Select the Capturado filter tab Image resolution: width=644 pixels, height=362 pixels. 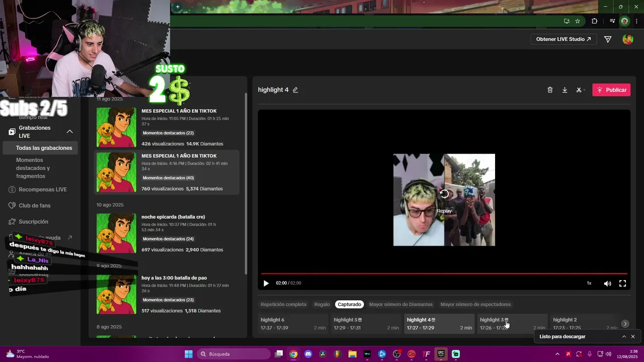(x=349, y=304)
